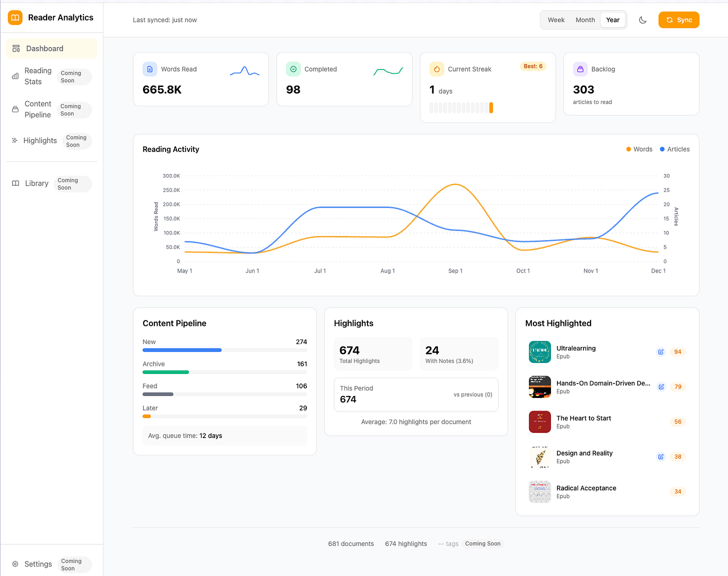Click the Settings gear icon
Viewport: 728px width, 576px height.
[14, 564]
